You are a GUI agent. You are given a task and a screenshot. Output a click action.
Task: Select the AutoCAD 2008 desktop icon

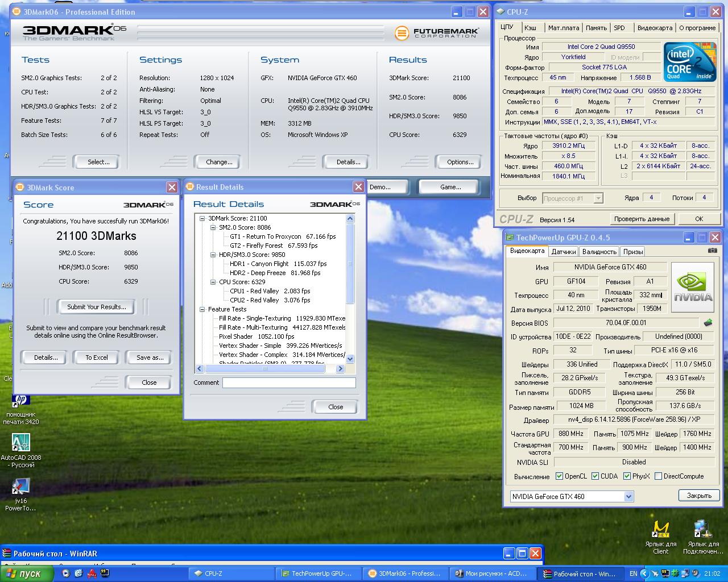point(21,450)
